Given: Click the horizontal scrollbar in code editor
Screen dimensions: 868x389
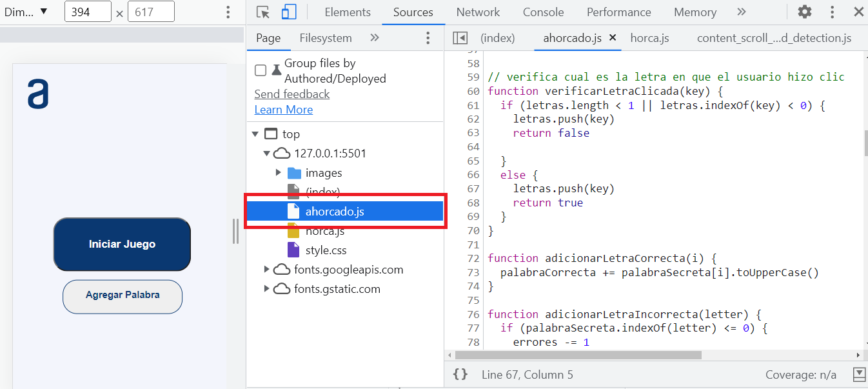Looking at the screenshot, I should click(578, 355).
